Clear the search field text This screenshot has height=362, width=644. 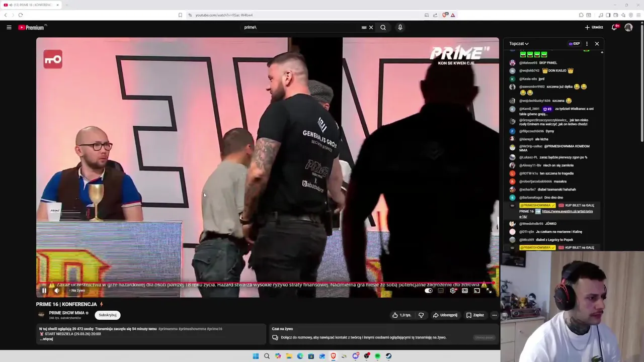click(x=371, y=27)
